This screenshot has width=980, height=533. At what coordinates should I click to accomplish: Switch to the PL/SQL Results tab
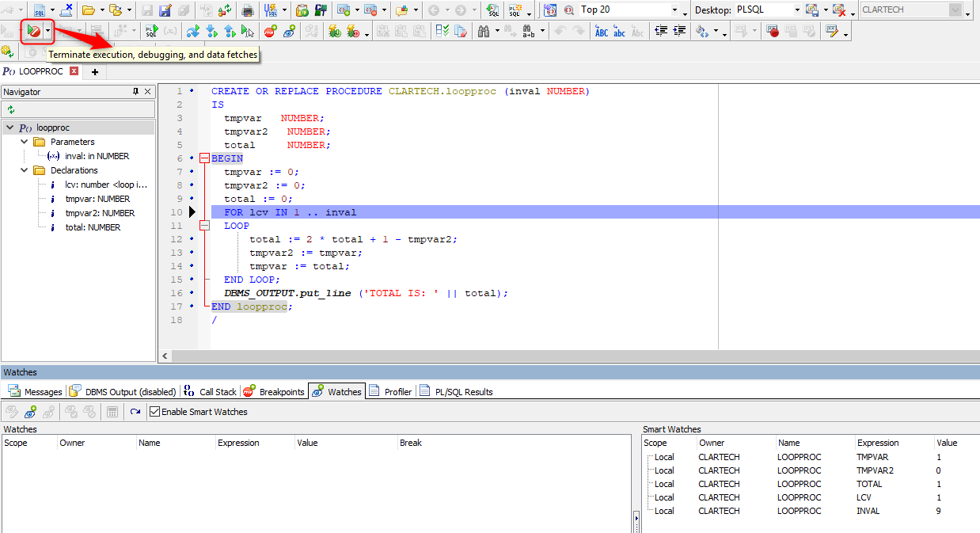(457, 392)
